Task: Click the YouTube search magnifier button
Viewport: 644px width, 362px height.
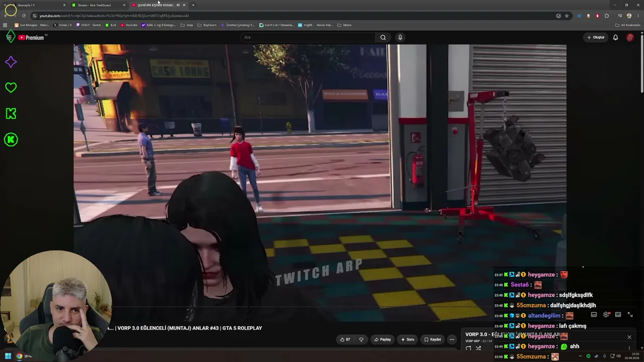Action: [x=383, y=37]
